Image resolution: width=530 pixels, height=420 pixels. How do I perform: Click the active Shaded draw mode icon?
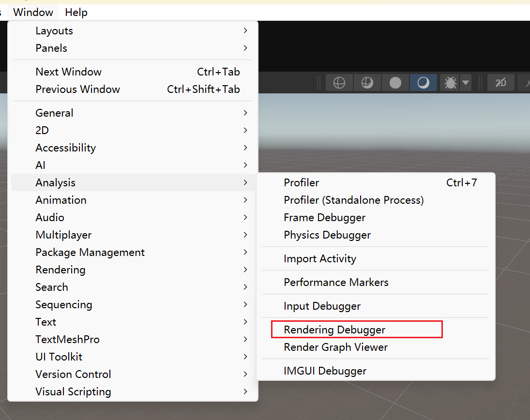[x=424, y=83]
